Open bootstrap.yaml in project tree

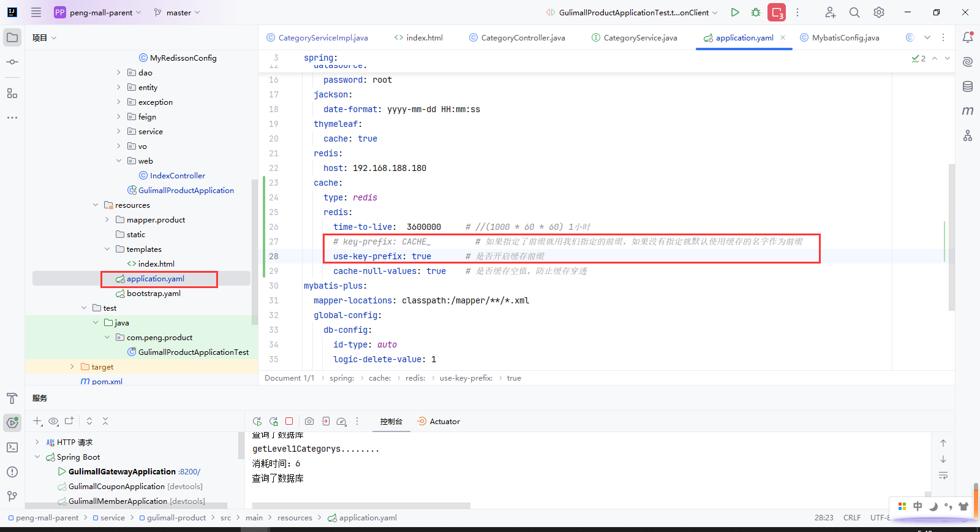(x=154, y=293)
